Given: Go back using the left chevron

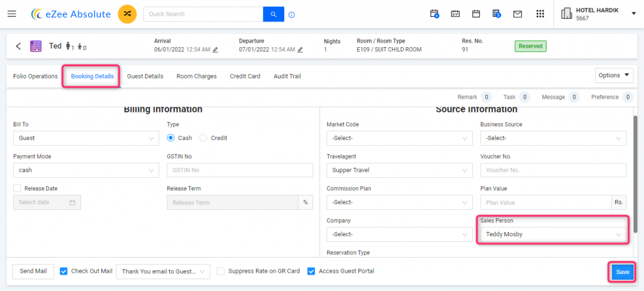Looking at the screenshot, I should point(18,46).
